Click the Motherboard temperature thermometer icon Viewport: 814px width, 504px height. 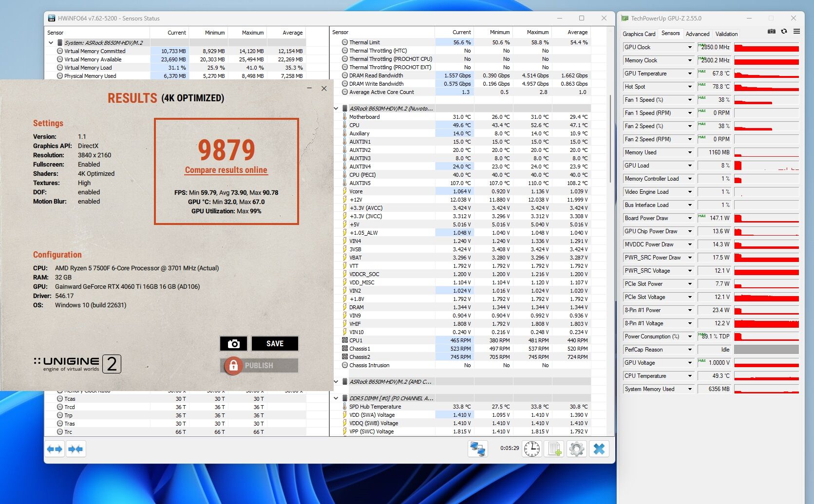coord(345,117)
